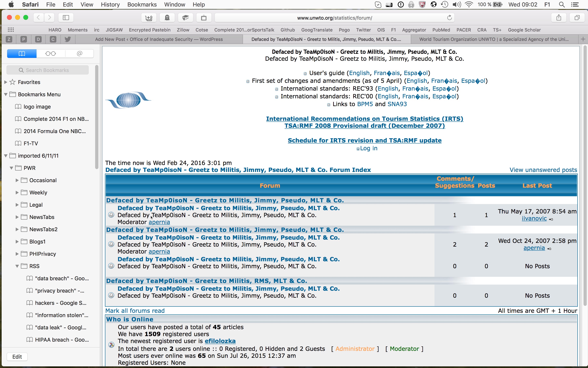Click View unanswered posts link
The height and width of the screenshot is (368, 588).
(x=543, y=170)
